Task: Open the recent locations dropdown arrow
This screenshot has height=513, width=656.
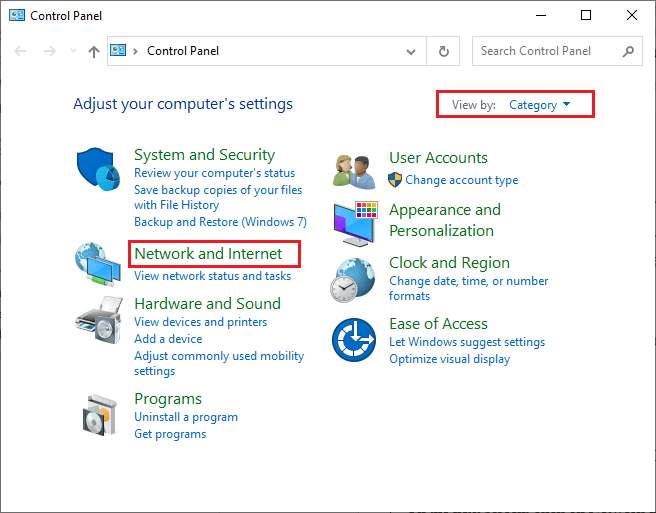Action: click(x=73, y=51)
